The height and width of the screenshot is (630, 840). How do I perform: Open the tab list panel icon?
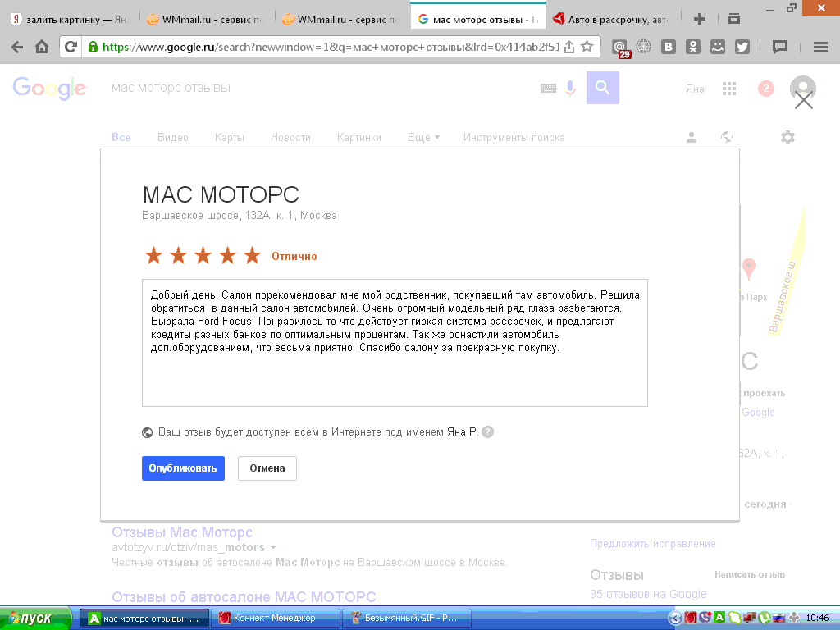[734, 19]
